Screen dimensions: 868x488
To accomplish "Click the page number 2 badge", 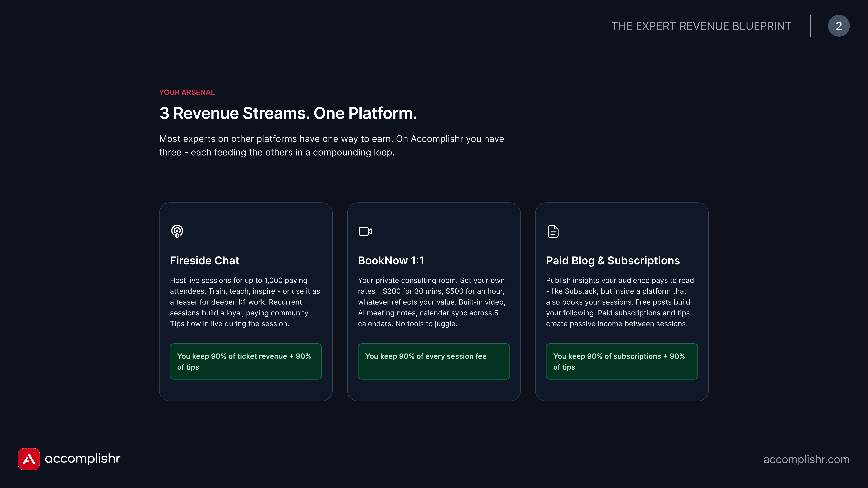I will (838, 26).
